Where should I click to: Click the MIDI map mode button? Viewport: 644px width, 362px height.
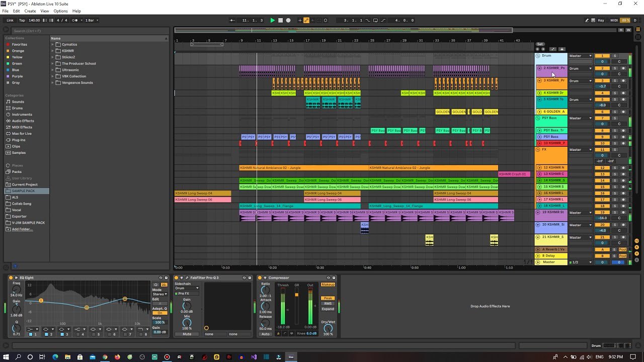click(x=614, y=20)
